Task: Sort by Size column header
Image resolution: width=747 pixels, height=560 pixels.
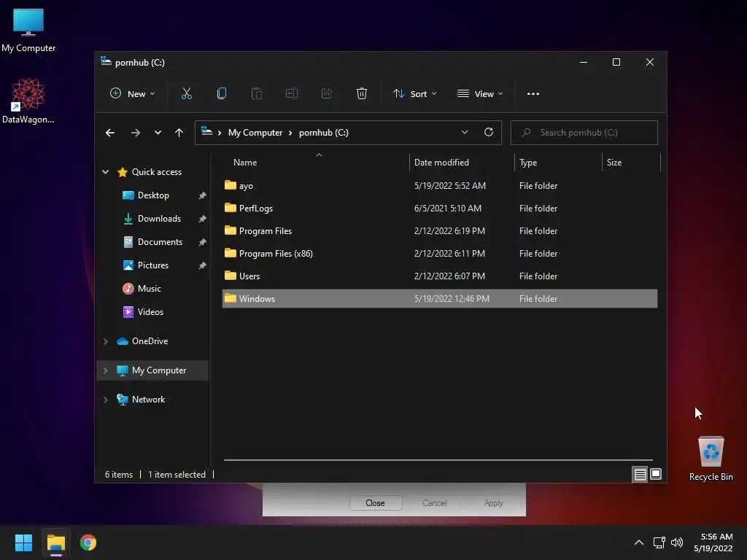Action: point(614,163)
